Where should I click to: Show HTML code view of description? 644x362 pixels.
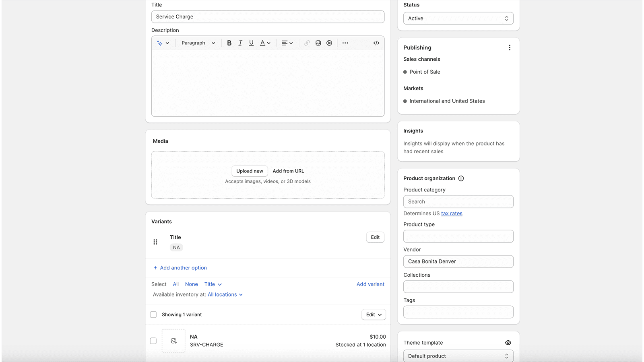tap(376, 43)
